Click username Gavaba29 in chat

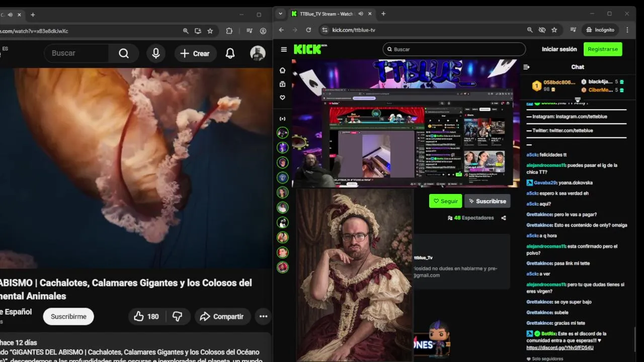pyautogui.click(x=545, y=183)
